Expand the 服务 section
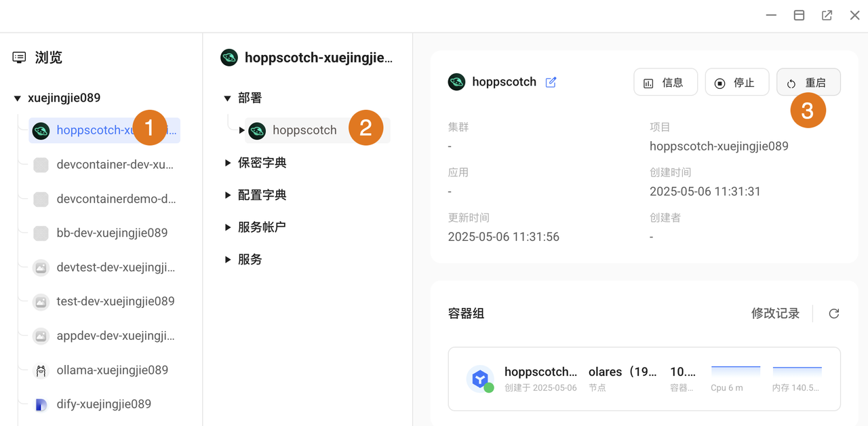Screen dimensions: 868x426 228,260
